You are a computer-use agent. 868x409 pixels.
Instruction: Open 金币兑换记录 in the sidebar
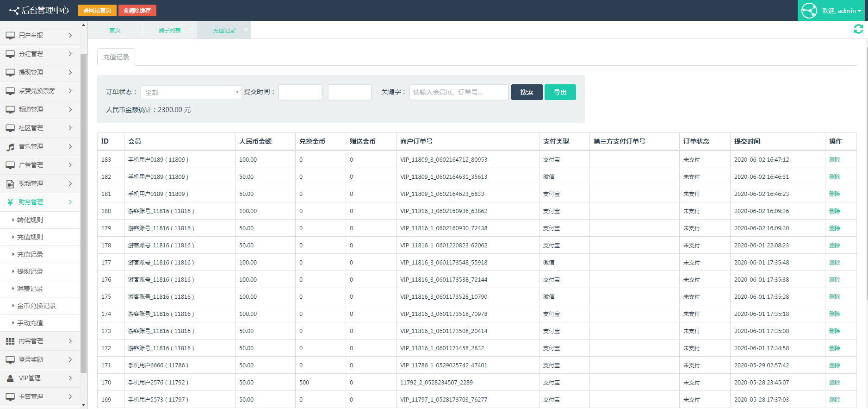click(x=37, y=306)
